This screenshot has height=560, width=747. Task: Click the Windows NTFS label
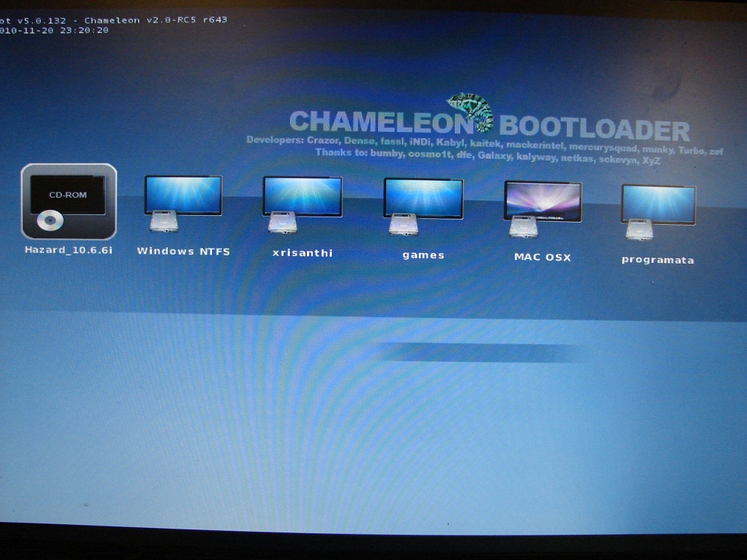coord(184,252)
